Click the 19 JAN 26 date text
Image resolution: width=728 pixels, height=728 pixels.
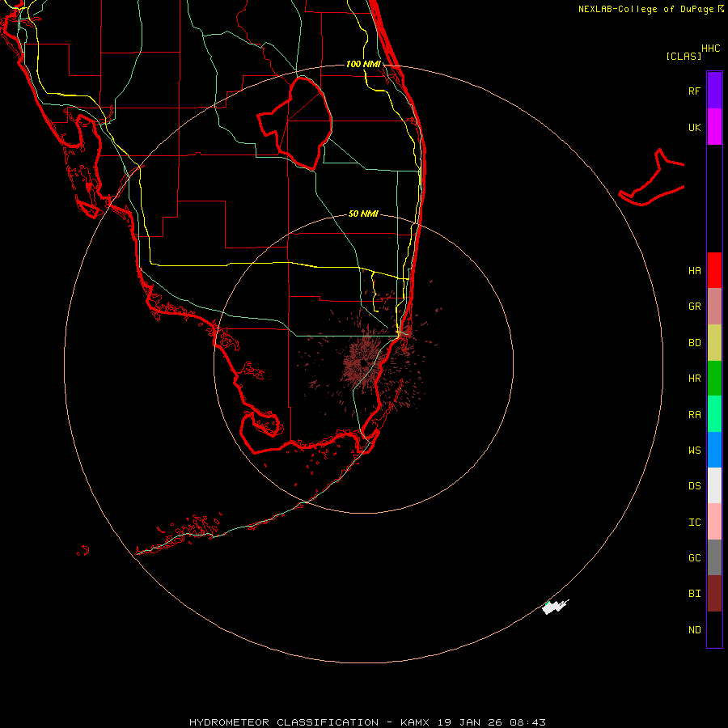tap(469, 722)
